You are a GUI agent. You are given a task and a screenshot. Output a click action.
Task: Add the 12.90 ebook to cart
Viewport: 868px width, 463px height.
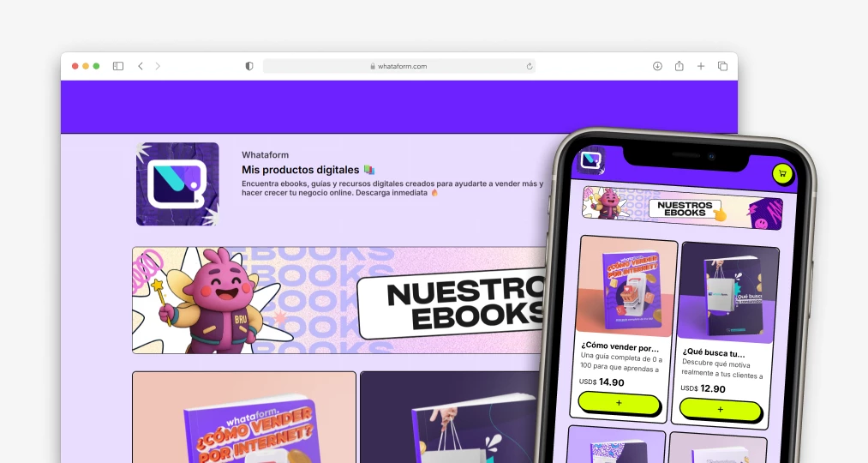[x=721, y=409]
